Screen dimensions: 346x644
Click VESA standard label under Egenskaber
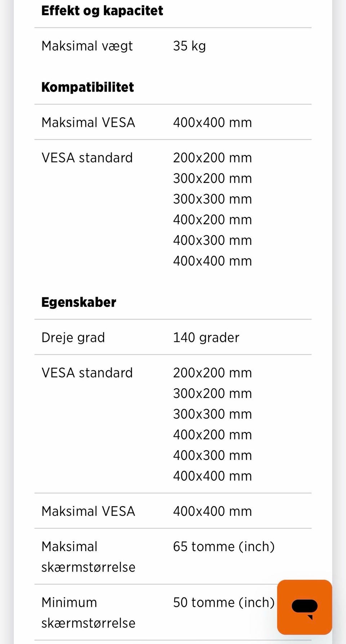click(x=87, y=373)
